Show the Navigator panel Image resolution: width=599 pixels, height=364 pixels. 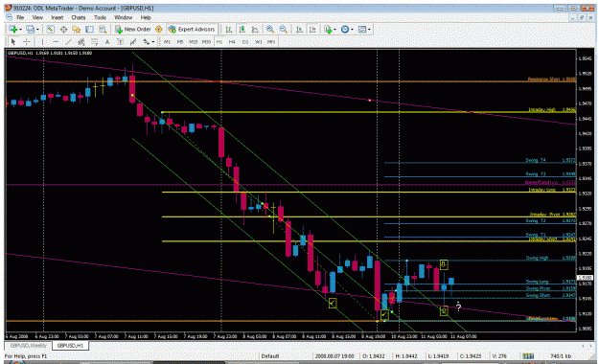77,30
